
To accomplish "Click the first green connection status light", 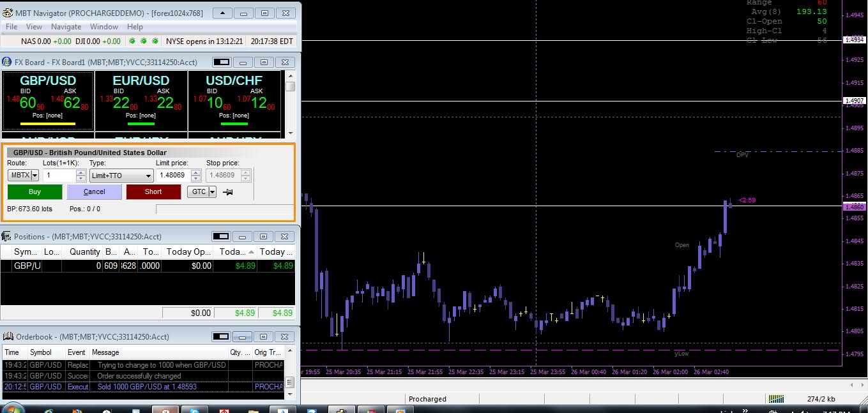I will point(132,41).
